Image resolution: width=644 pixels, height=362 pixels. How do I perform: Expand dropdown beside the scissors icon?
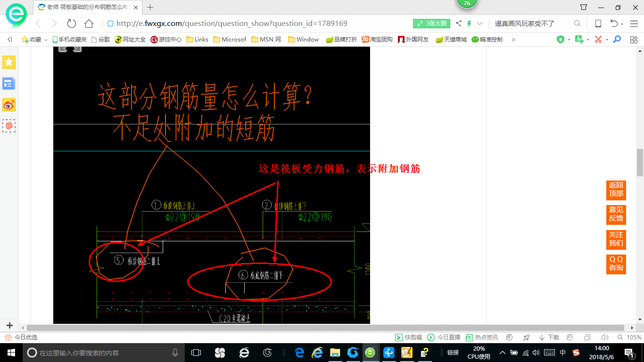607,40
